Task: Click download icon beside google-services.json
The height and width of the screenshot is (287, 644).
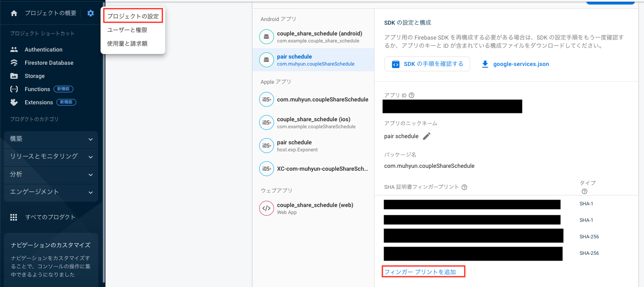Action: click(485, 64)
